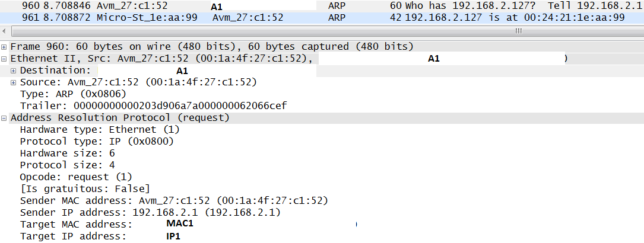Expand the Destination field node
The width and height of the screenshot is (644, 243).
click(x=13, y=71)
